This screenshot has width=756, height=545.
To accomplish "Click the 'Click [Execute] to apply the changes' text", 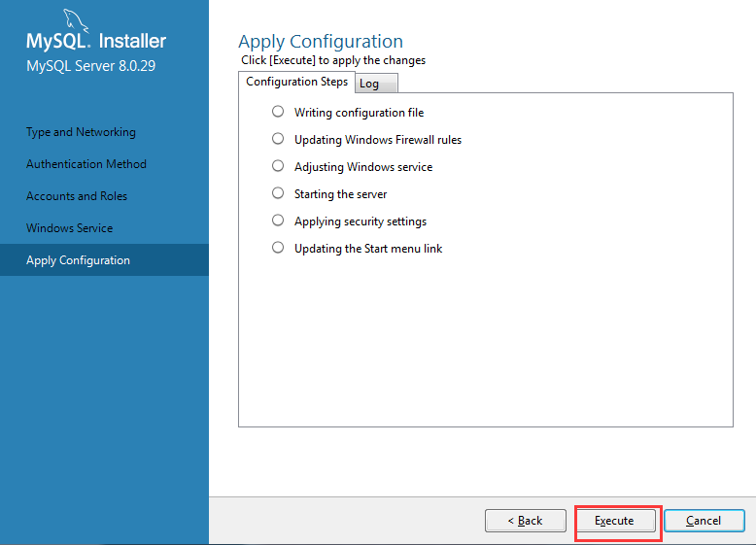I will [x=333, y=60].
